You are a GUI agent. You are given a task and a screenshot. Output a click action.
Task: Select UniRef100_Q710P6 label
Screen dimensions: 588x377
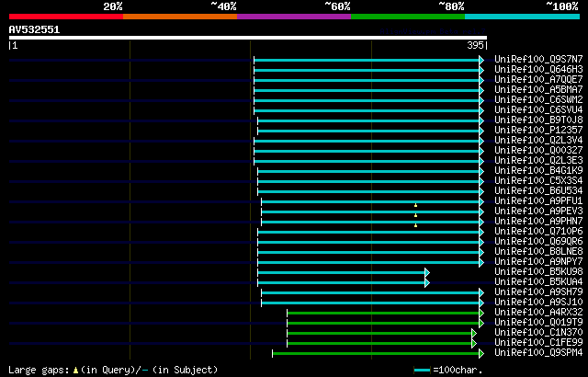(x=538, y=232)
